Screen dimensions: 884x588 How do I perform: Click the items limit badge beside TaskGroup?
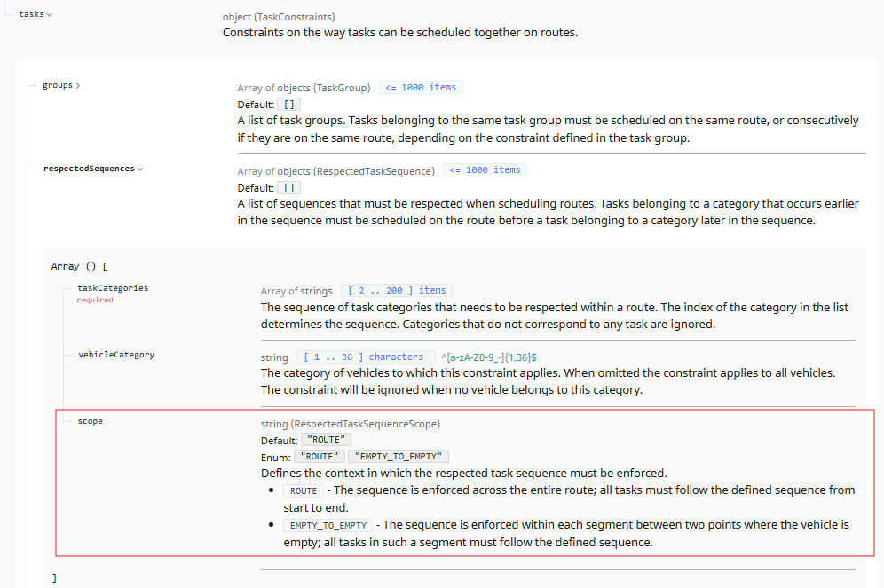pyautogui.click(x=421, y=88)
